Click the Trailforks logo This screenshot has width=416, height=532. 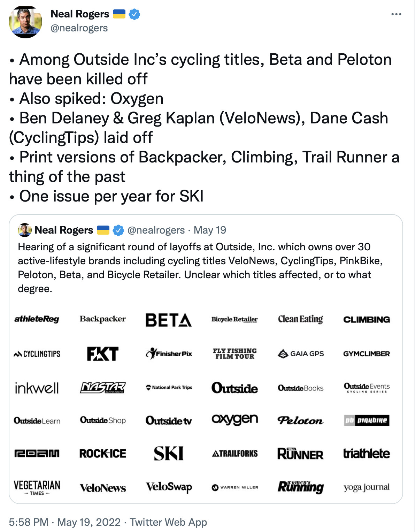click(x=235, y=454)
